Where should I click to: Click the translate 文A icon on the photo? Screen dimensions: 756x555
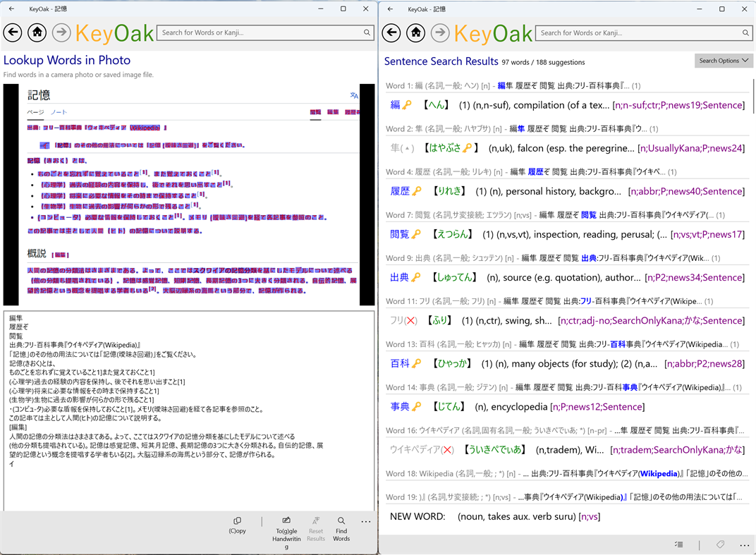pos(354,96)
